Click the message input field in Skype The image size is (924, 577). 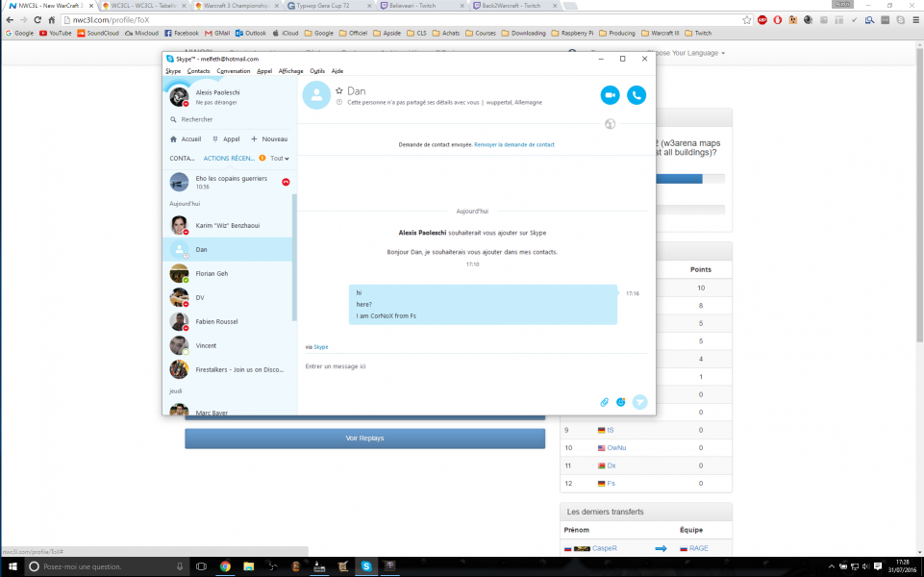pyautogui.click(x=448, y=366)
